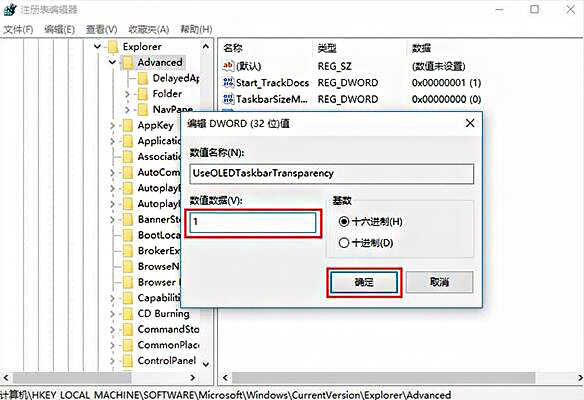Click the 取消 cancel button

click(439, 282)
